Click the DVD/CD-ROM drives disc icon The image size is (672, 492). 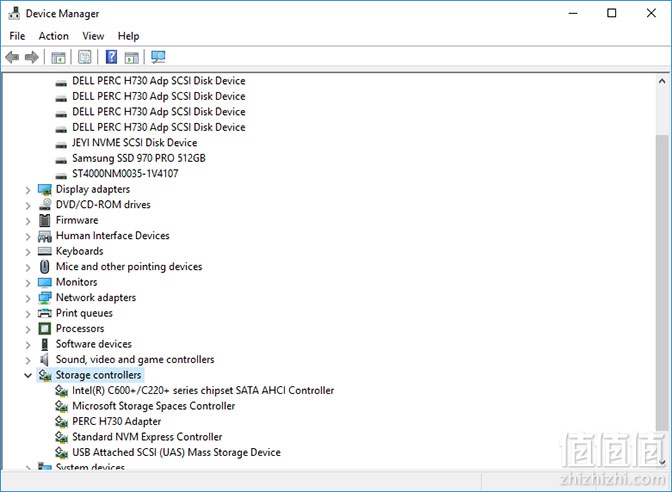click(45, 205)
